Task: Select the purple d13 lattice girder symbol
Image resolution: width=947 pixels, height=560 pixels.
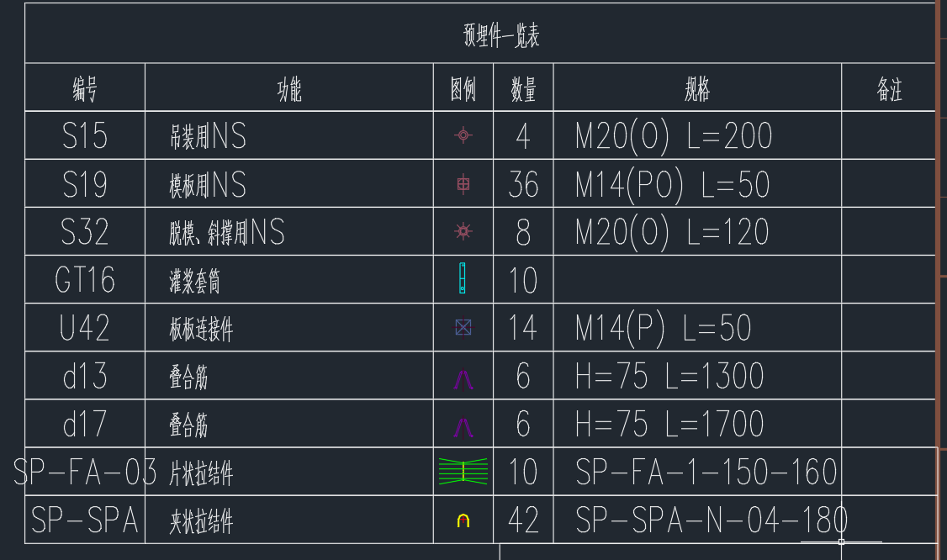Action: click(x=463, y=379)
